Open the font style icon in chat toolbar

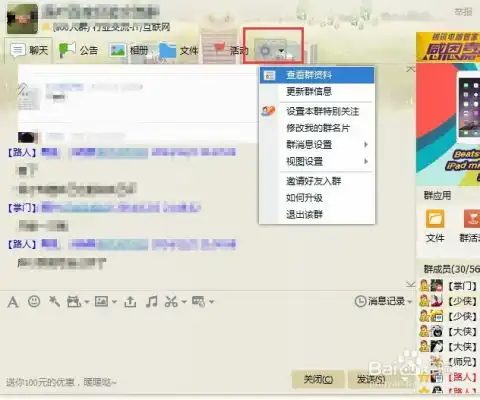point(13,302)
